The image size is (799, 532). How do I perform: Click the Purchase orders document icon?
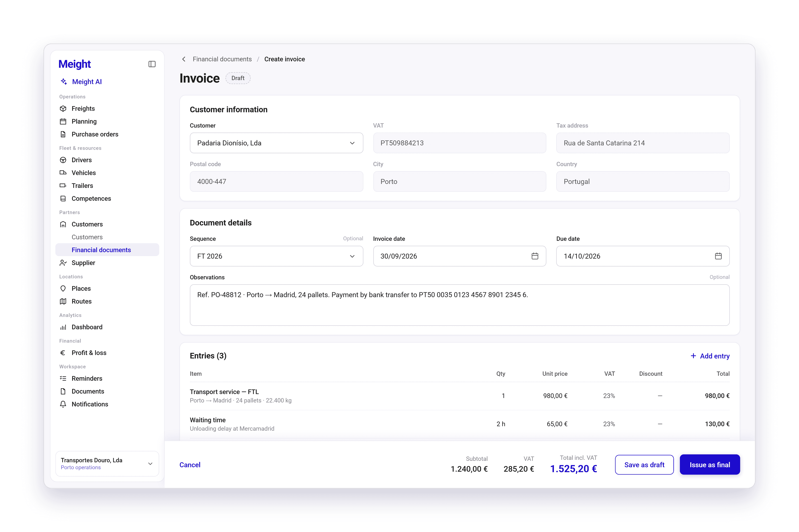63,134
